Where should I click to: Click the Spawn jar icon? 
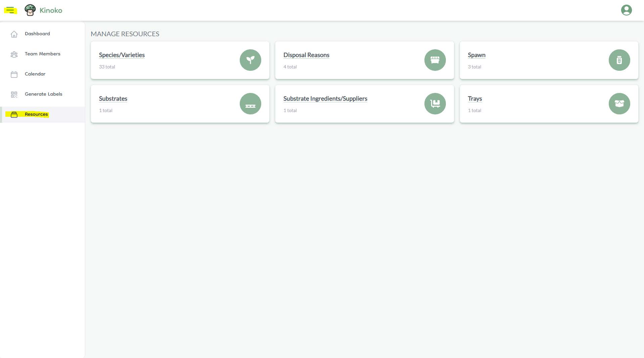point(619,60)
